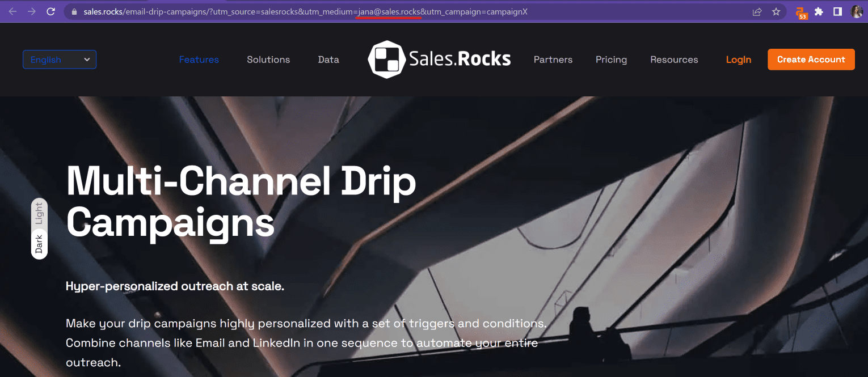Click the browser forward arrow
Screen dimensions: 868x377
(x=32, y=11)
